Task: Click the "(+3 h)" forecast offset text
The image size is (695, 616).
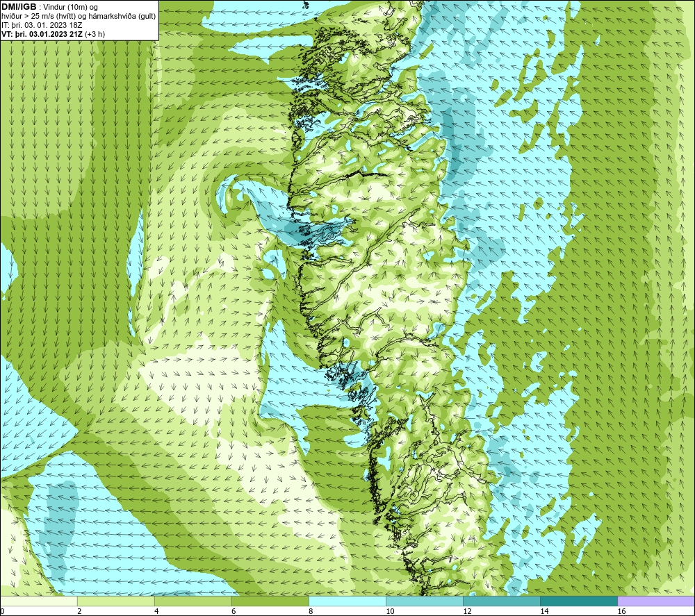Action: [x=95, y=34]
